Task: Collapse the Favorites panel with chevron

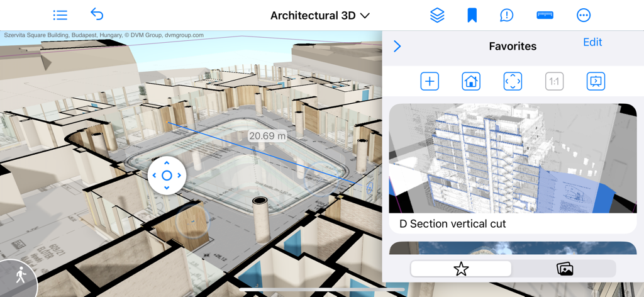Action: (397, 46)
